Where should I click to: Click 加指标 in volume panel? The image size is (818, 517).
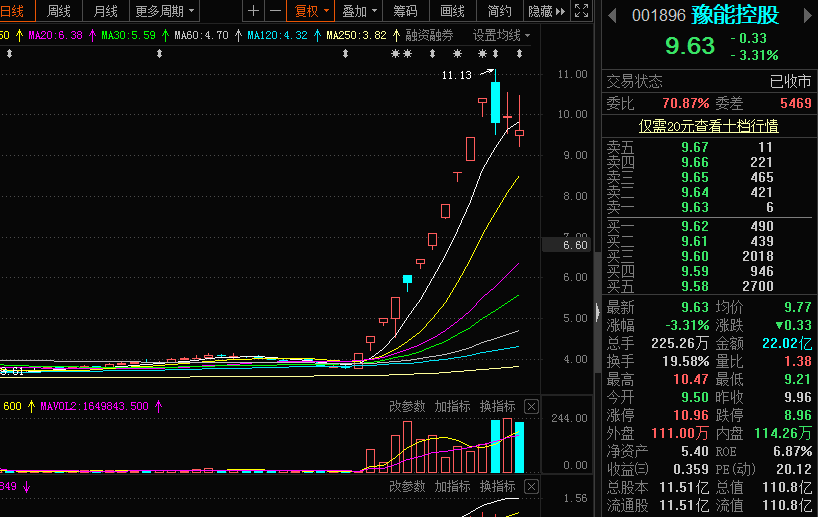452,406
